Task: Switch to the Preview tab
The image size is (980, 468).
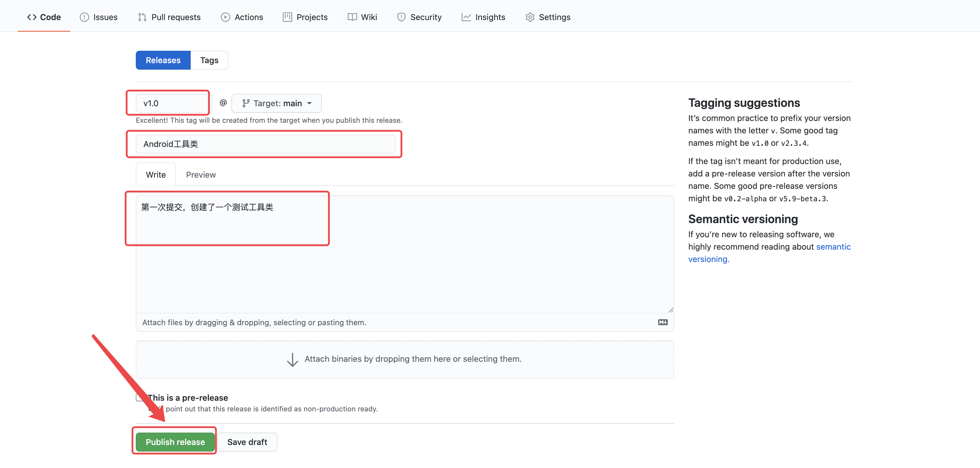Action: (x=200, y=175)
